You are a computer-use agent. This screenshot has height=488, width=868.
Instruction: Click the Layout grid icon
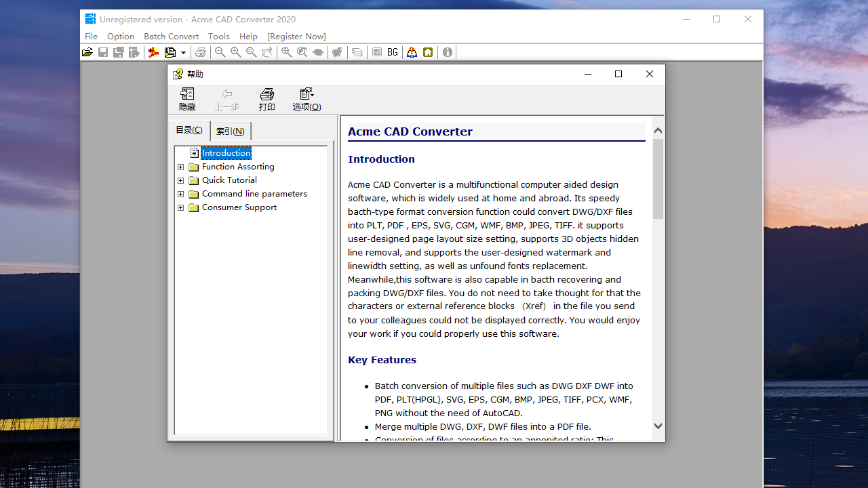click(377, 52)
